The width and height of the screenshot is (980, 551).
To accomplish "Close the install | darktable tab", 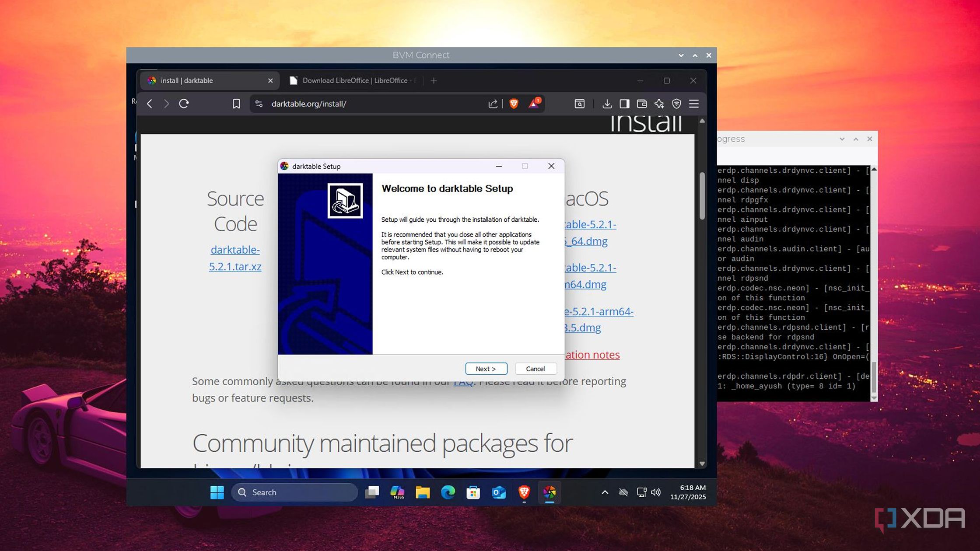I will click(x=270, y=80).
